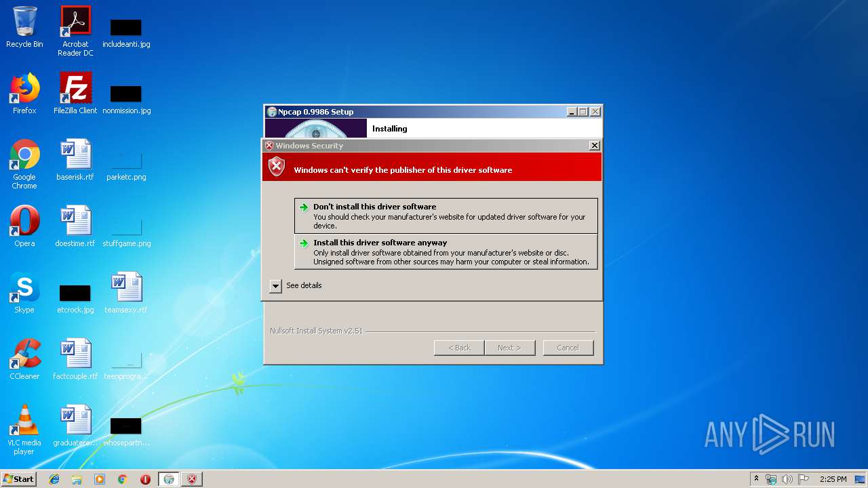Viewport: 868px width, 488px height.
Task: Select etcrock.jpg desktop file
Action: pyautogui.click(x=75, y=299)
